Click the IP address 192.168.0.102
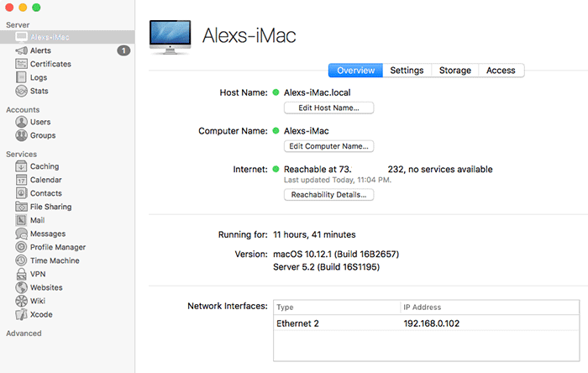 click(x=431, y=323)
